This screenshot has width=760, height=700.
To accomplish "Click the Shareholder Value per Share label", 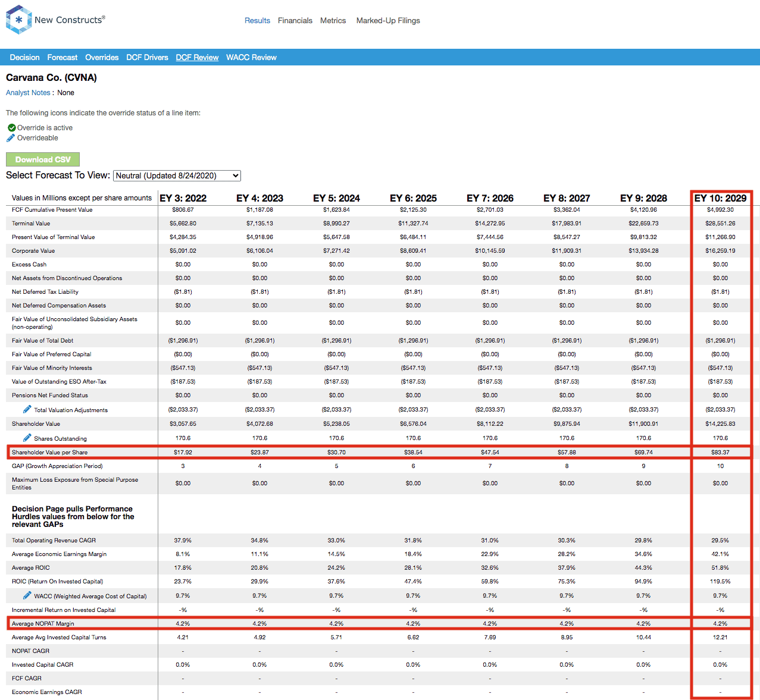I will [50, 453].
